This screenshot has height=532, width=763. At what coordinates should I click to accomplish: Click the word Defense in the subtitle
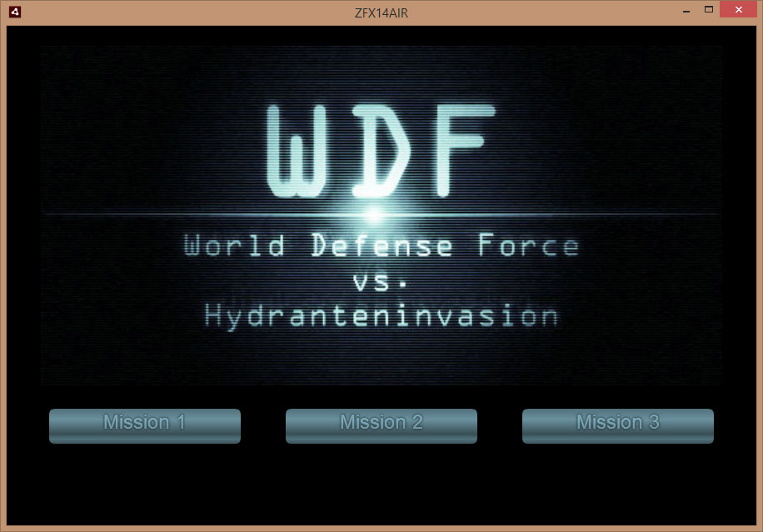[x=381, y=246]
